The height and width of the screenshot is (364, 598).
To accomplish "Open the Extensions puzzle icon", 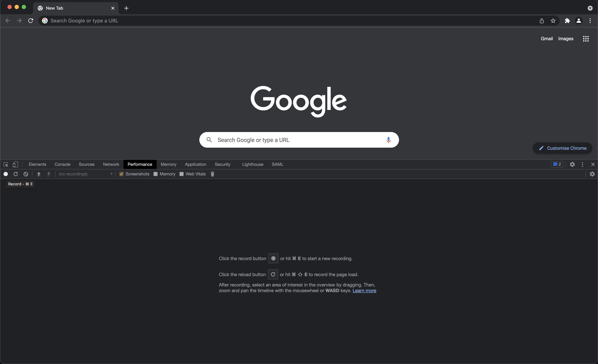I will (x=567, y=21).
